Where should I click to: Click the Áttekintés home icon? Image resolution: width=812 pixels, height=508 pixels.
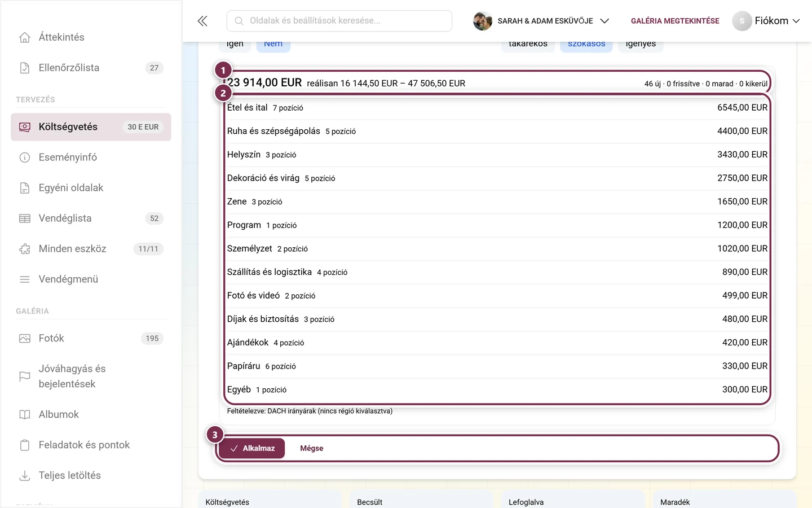tap(25, 37)
